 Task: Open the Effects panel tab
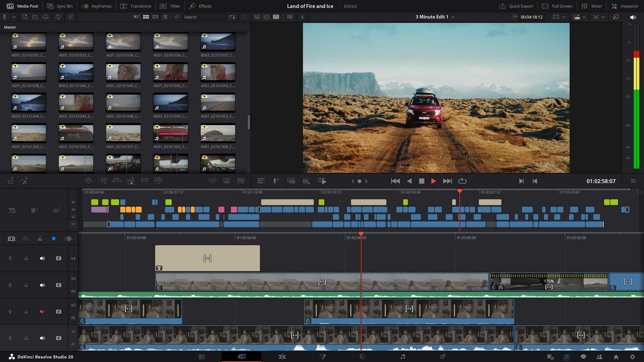200,6
